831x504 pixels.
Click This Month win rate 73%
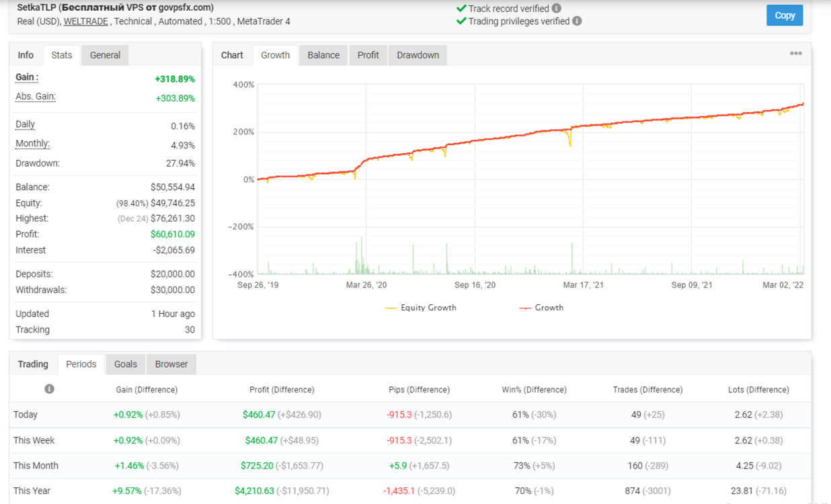pos(520,466)
